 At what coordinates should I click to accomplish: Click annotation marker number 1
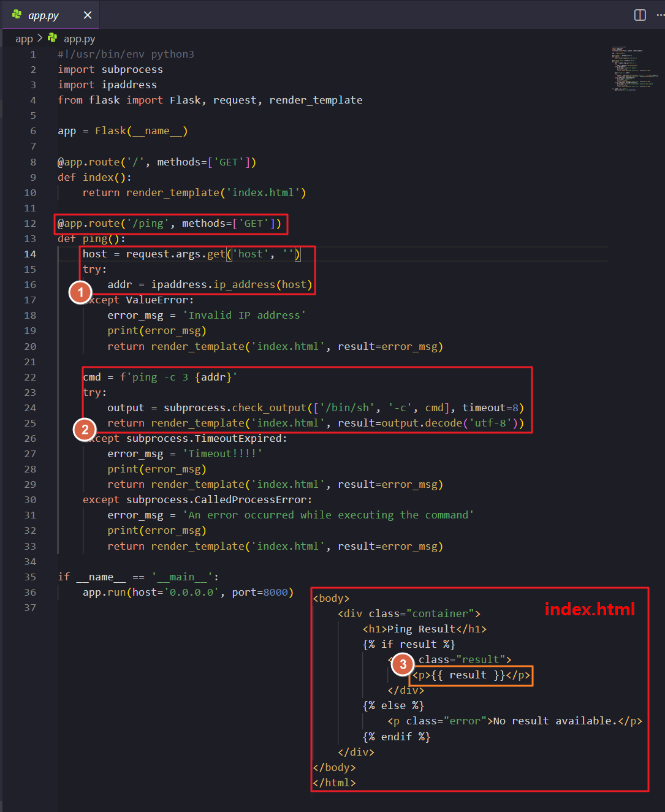click(80, 292)
